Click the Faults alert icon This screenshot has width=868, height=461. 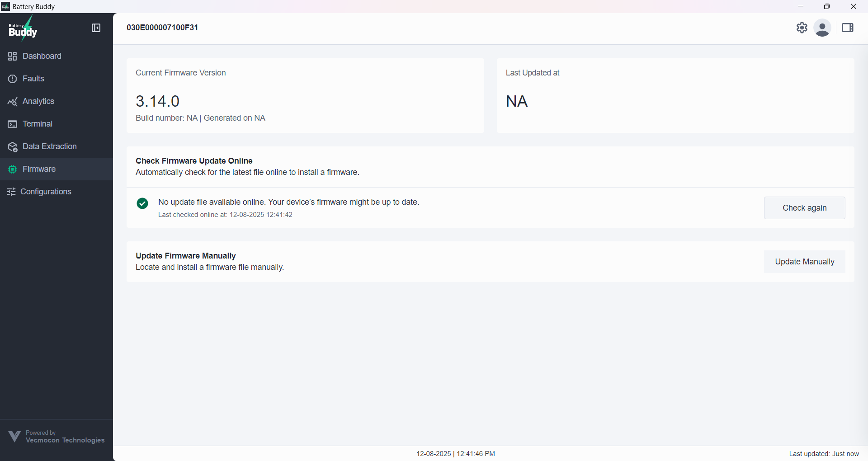[x=12, y=79]
